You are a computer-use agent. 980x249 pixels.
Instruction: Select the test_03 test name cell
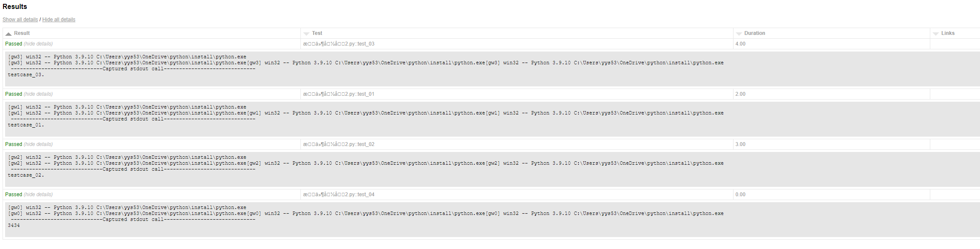(339, 44)
